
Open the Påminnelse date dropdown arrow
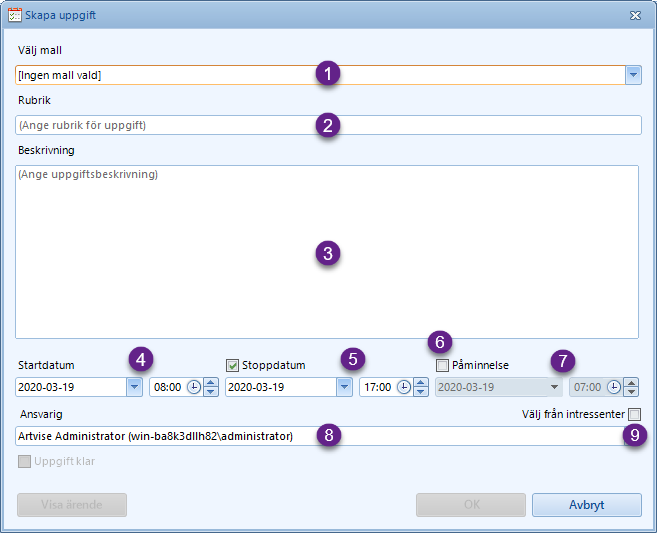click(x=554, y=387)
